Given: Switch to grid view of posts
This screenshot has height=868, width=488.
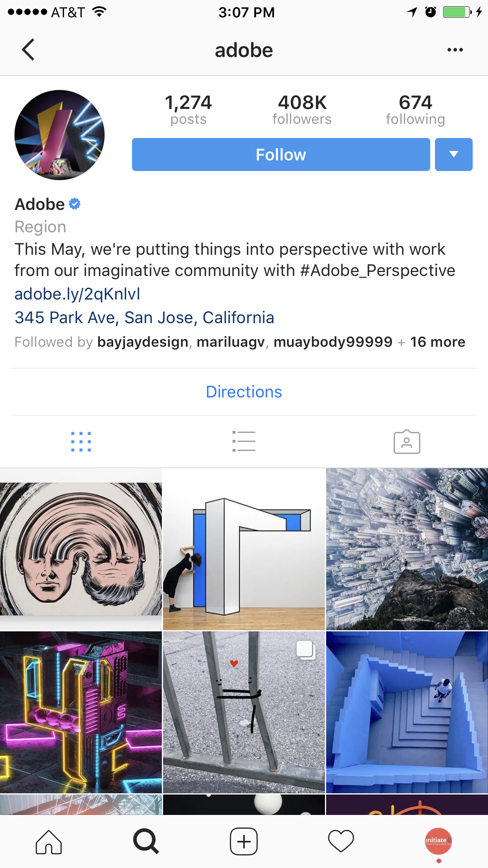Looking at the screenshot, I should [81, 442].
